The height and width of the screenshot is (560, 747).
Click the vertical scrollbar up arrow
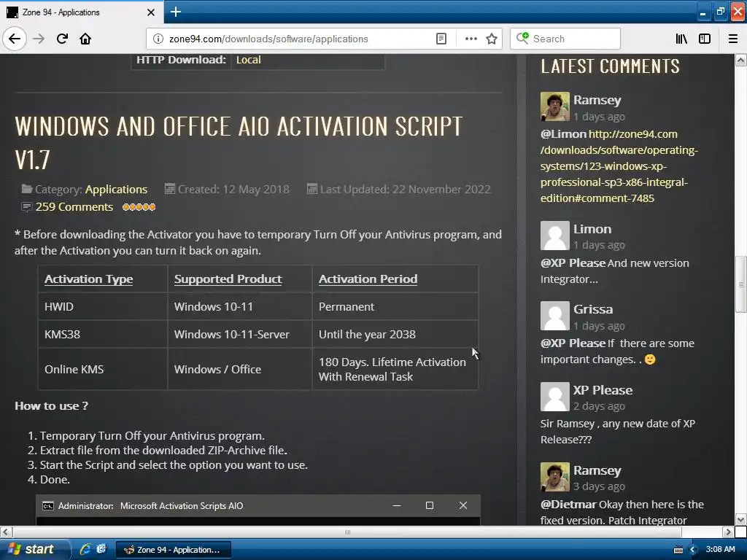tap(741, 60)
